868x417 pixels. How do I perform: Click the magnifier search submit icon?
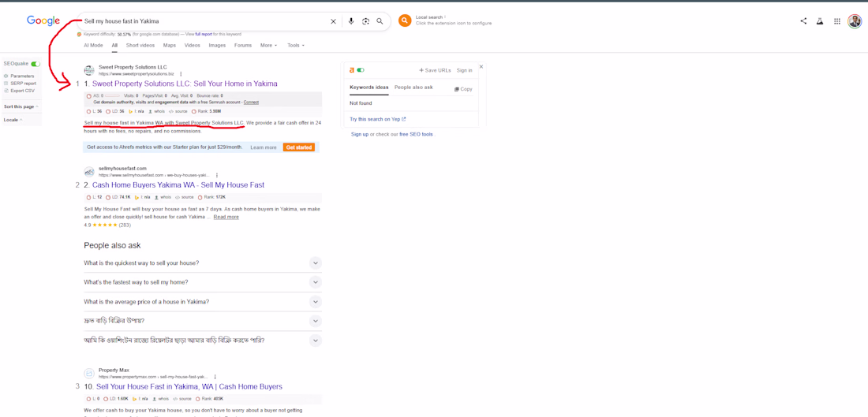tap(380, 21)
